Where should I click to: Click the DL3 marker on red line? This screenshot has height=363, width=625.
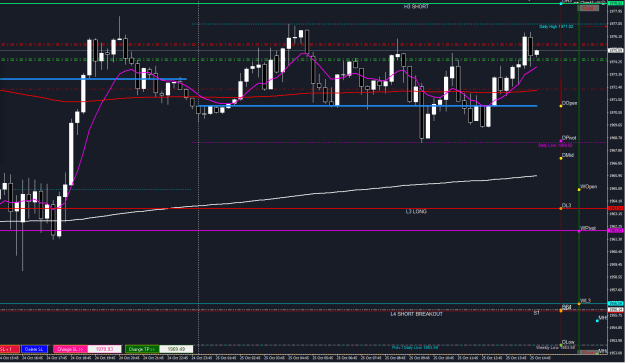point(561,208)
